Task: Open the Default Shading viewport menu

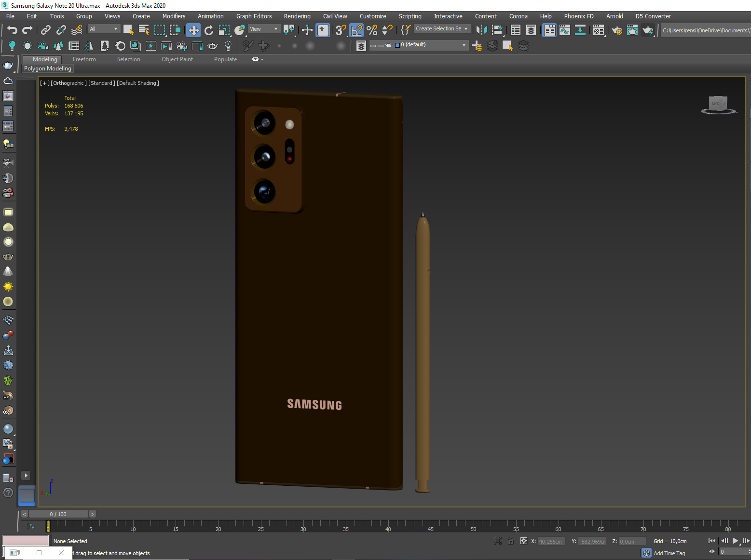Action: (138, 83)
